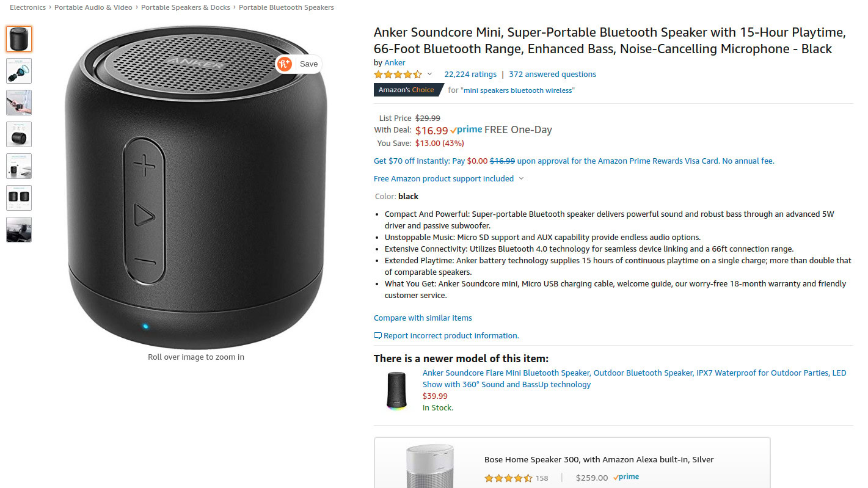Open the 22,224 ratings link
The width and height of the screenshot is (868, 488).
[x=470, y=75]
